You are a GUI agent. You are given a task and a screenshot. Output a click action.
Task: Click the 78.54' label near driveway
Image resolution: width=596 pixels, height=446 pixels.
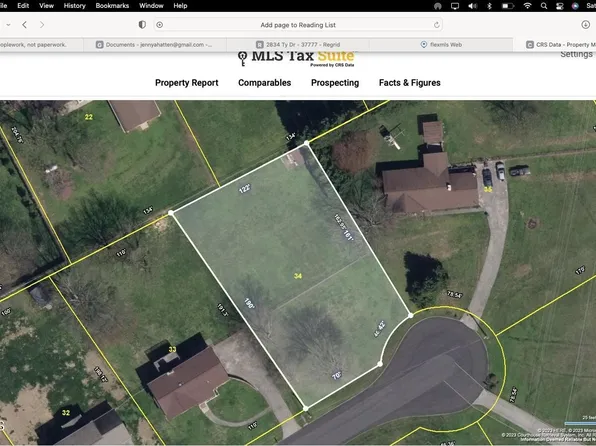[x=454, y=294]
